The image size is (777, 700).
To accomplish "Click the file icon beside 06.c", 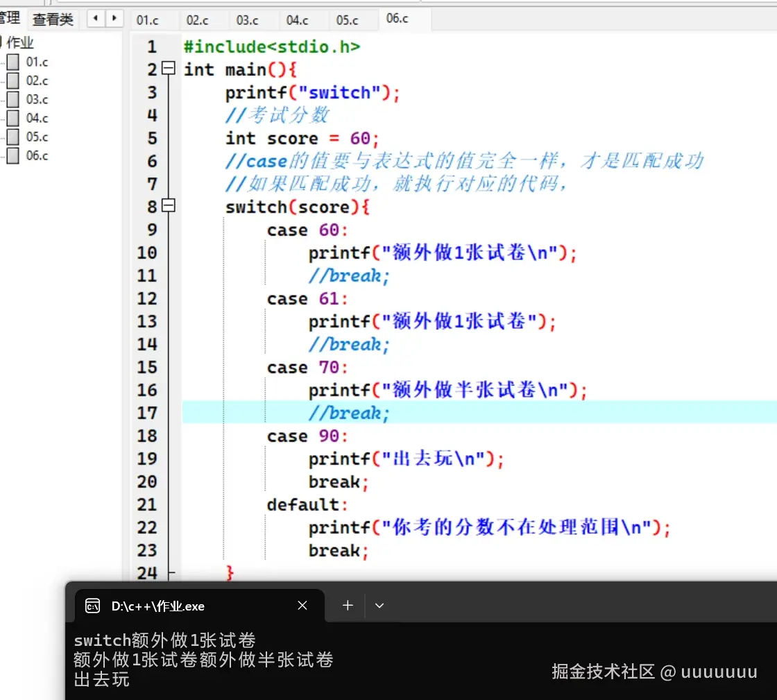I will pyautogui.click(x=13, y=155).
